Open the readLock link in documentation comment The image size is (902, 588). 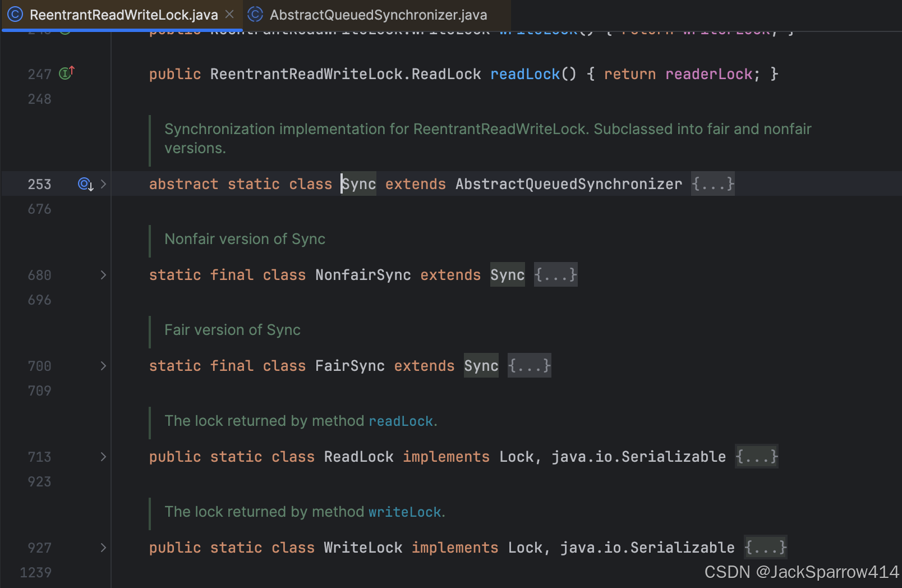pos(401,421)
